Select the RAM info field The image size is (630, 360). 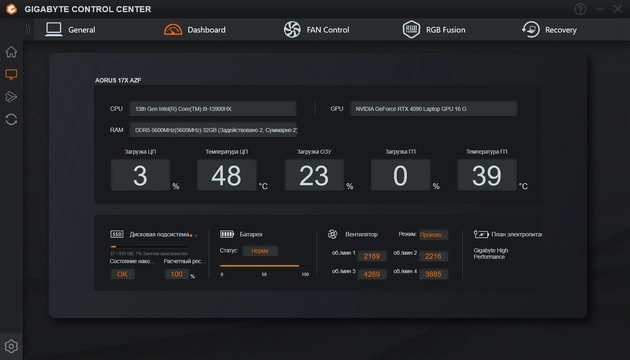[x=213, y=130]
